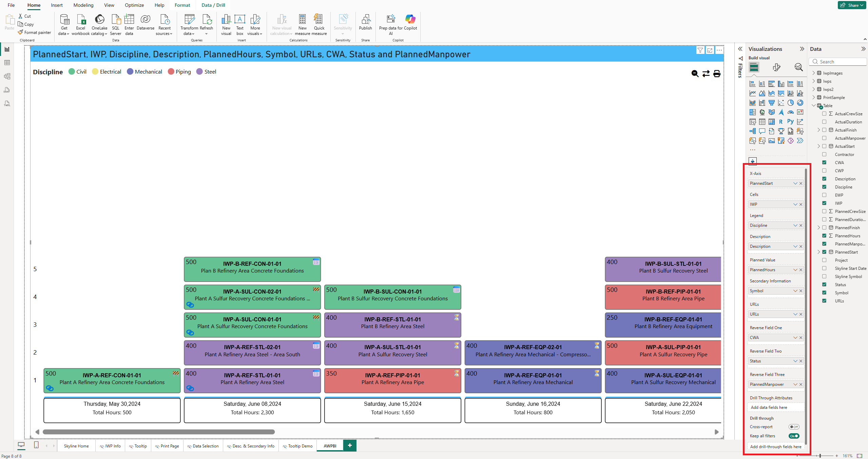Click the zoom slider in status bar

coord(820,456)
